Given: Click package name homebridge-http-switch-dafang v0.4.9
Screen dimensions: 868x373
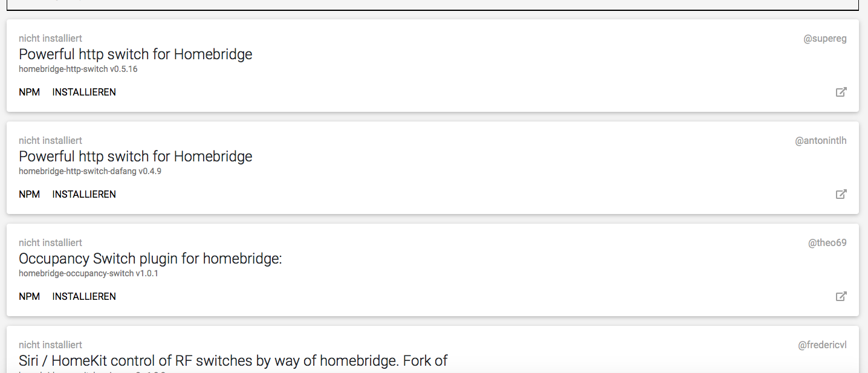Looking at the screenshot, I should (90, 171).
